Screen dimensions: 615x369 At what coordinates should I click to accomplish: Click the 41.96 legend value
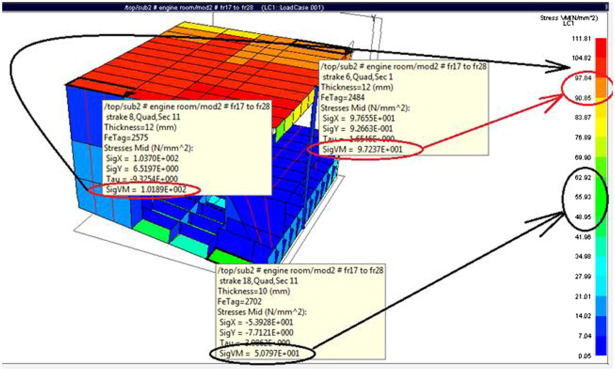coord(583,237)
